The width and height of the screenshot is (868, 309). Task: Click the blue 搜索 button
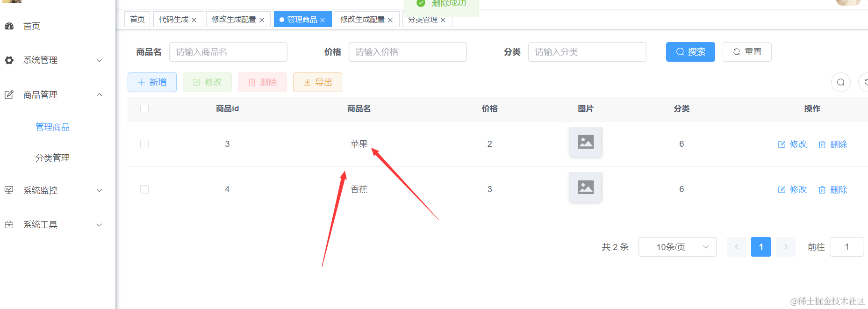[690, 52]
